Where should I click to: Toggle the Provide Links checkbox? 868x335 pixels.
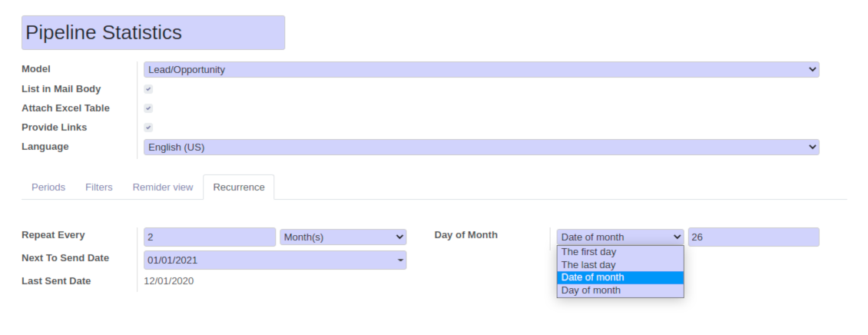[x=148, y=128]
